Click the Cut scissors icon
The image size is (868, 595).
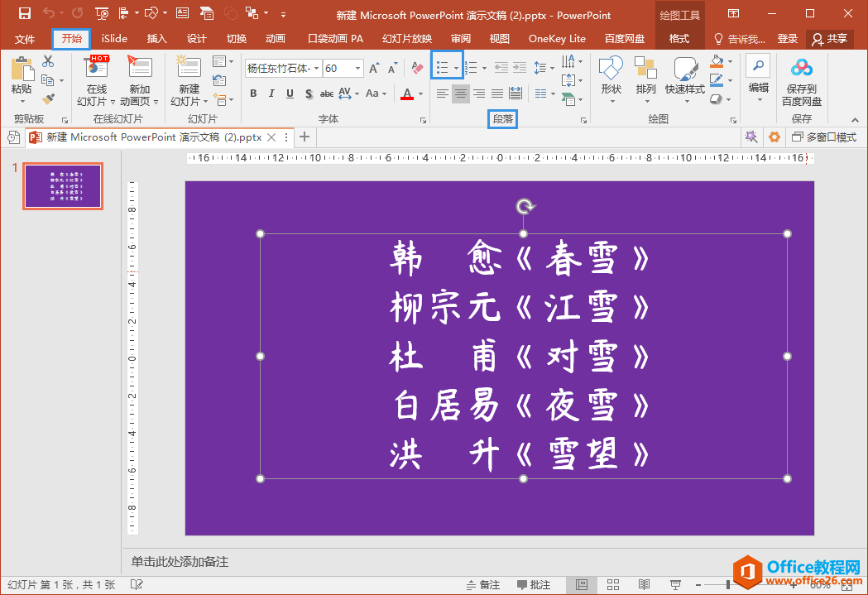point(48,61)
